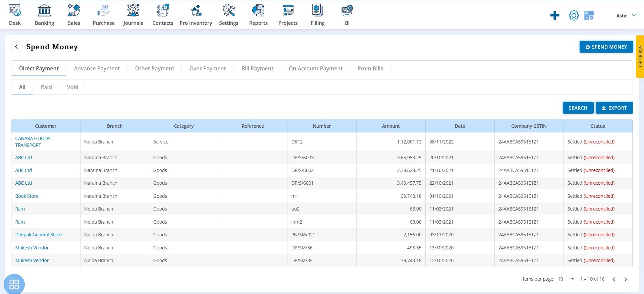
Task: Click the Date column header
Action: [x=460, y=126]
